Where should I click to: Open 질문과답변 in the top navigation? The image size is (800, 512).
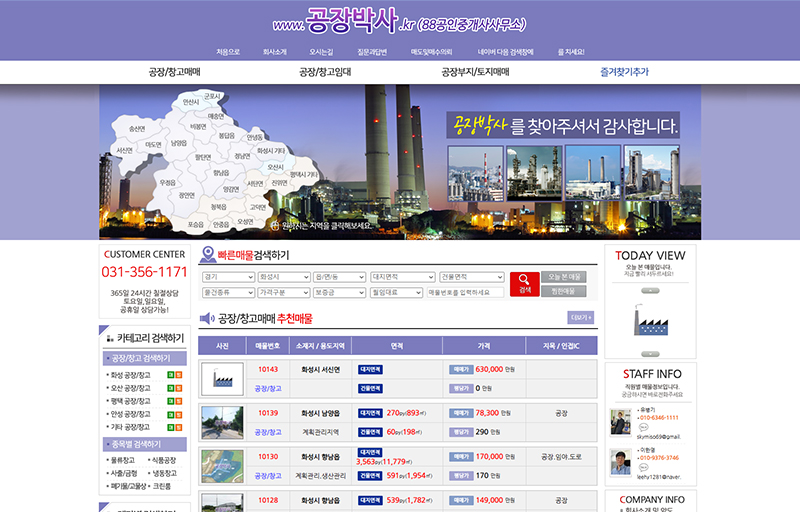[372, 52]
